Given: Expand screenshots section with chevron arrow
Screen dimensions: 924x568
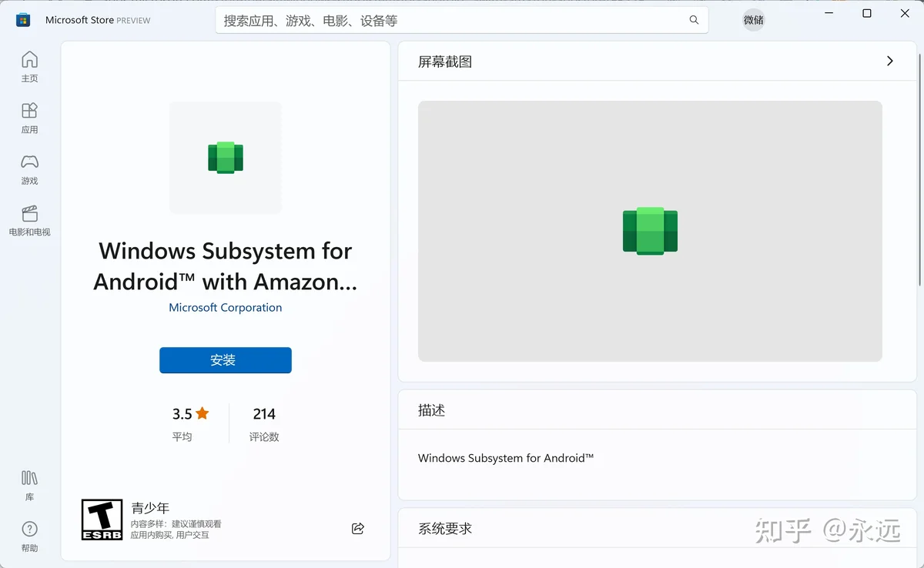Looking at the screenshot, I should click(890, 61).
